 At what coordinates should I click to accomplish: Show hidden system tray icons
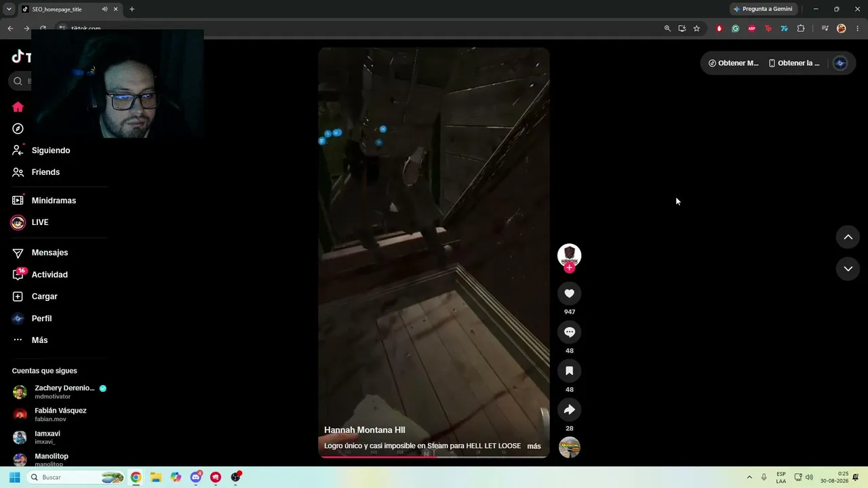click(749, 477)
